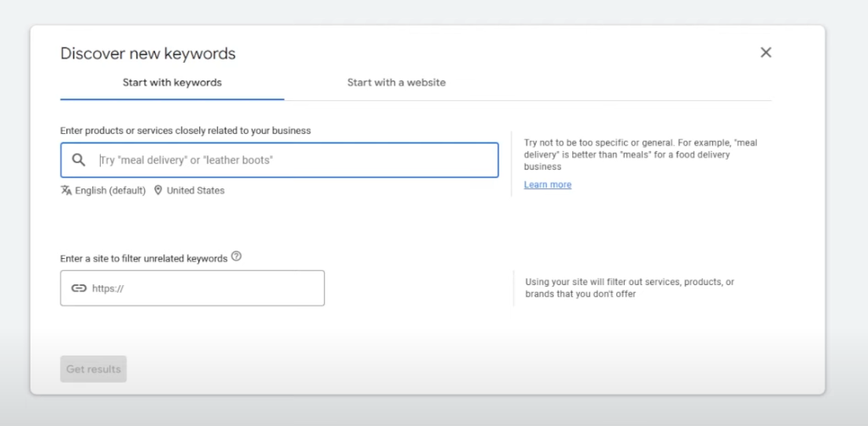Viewport: 868px width, 426px height.
Task: Open the Start with a website tab
Action: [x=396, y=83]
